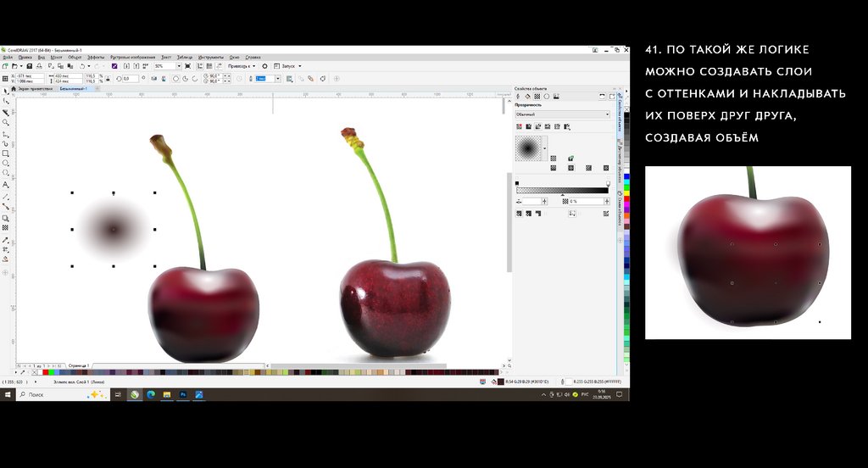Open the Table menu
Image resolution: width=868 pixels, height=468 pixels.
(185, 57)
